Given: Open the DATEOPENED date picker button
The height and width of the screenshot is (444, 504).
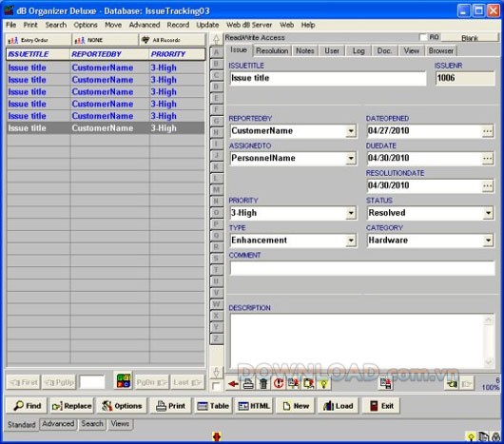Looking at the screenshot, I should [x=487, y=131].
